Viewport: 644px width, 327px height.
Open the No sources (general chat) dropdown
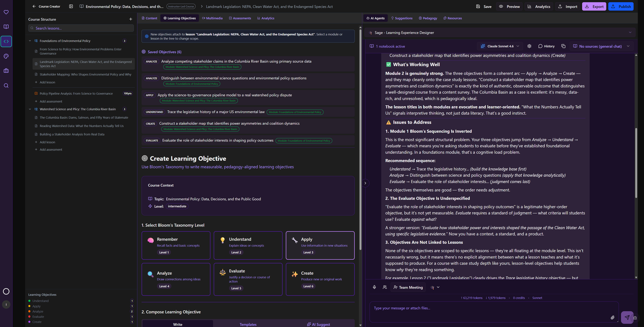click(601, 46)
